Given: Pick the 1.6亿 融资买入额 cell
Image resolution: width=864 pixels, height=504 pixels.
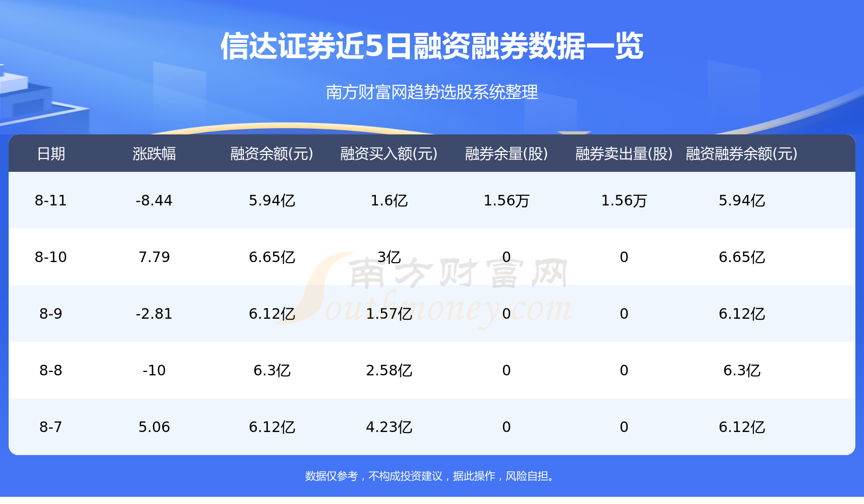Looking at the screenshot, I should click(389, 200).
